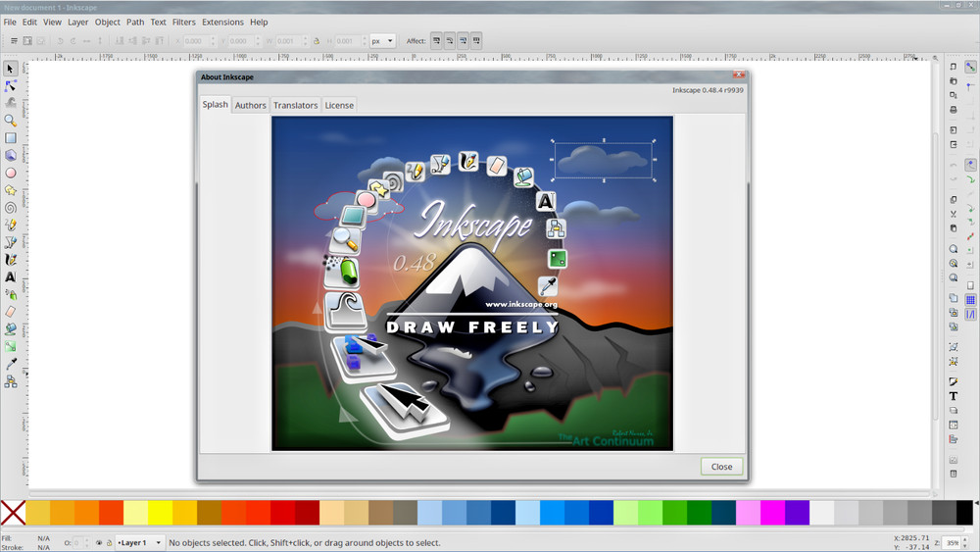The width and height of the screenshot is (980, 552).
Task: Select the 3D Box tool
Action: [x=10, y=155]
